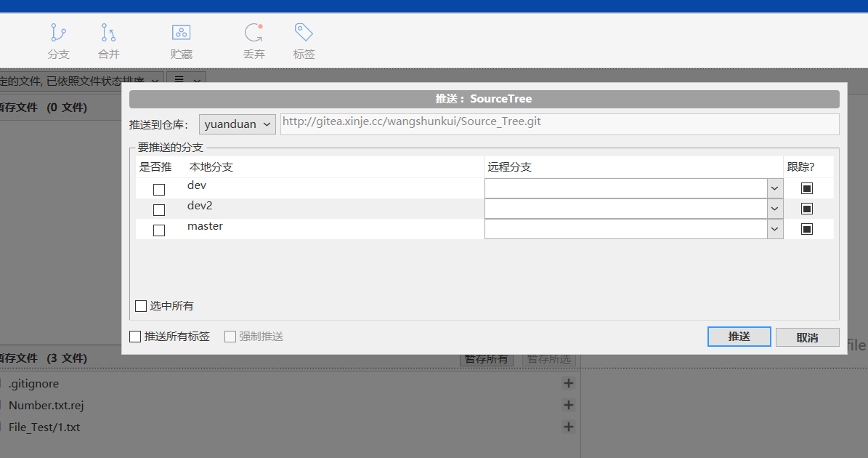
Task: Expand remote branch dropdown for dev2
Action: [774, 209]
